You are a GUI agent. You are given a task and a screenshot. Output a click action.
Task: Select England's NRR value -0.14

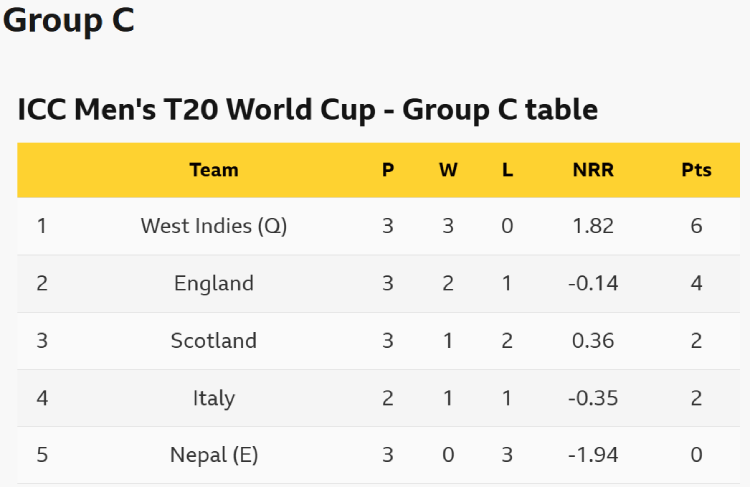593,283
